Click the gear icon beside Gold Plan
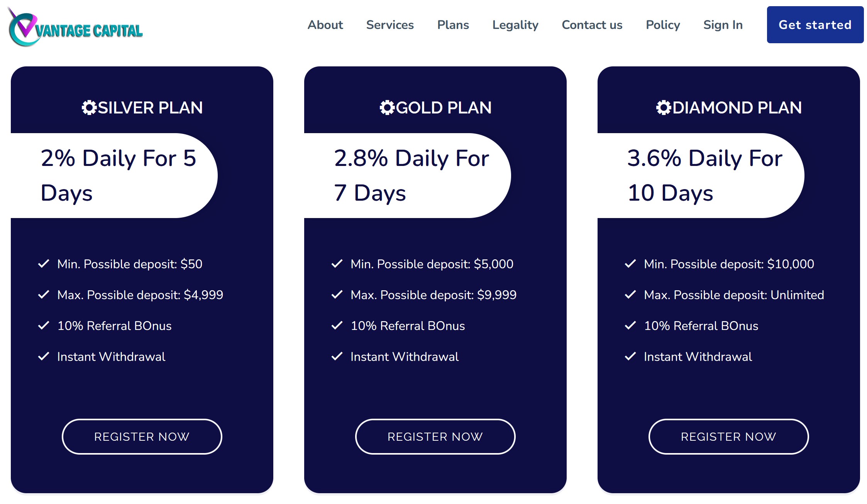The width and height of the screenshot is (867, 504). tap(387, 108)
